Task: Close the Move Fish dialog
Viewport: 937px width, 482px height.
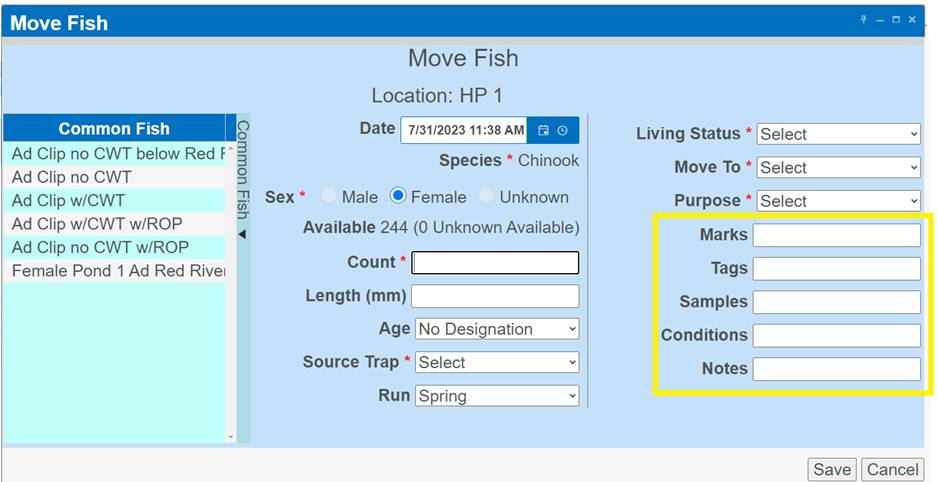Action: pos(912,20)
